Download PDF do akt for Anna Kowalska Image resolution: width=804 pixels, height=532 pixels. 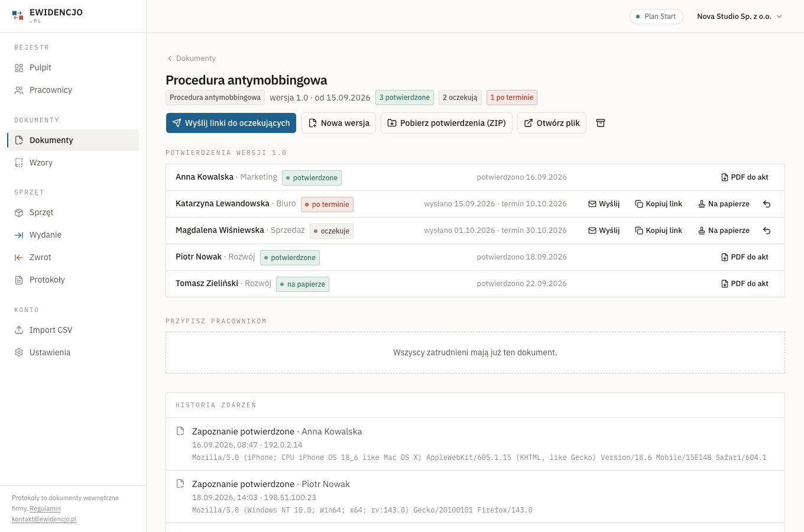745,177
